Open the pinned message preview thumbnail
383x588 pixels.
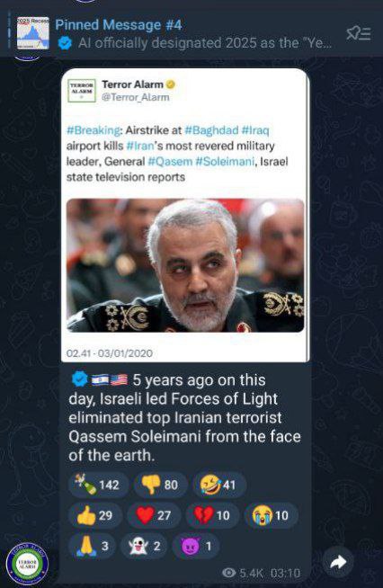point(33,33)
